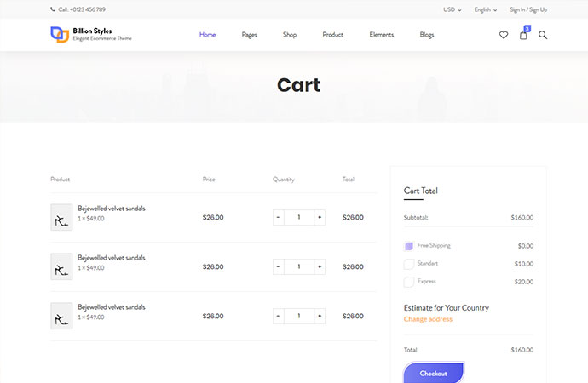The width and height of the screenshot is (588, 383).
Task: Open the shopping bag cart icon
Action: tap(523, 35)
